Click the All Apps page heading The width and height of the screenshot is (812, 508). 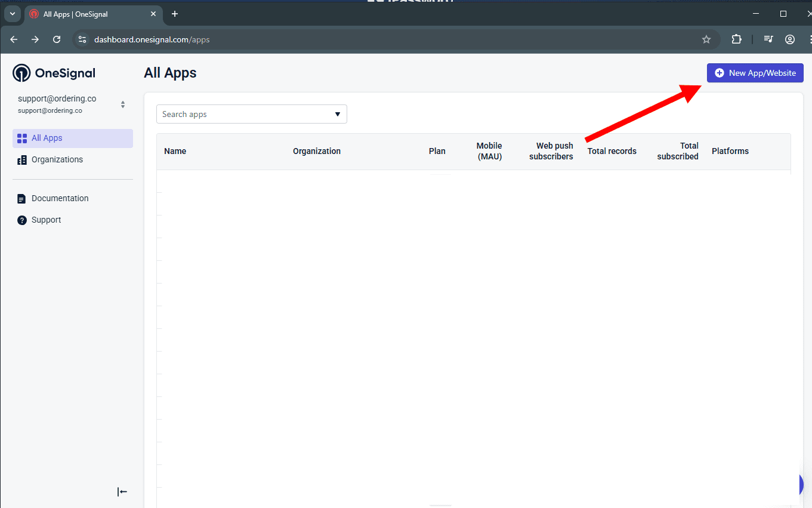[170, 73]
